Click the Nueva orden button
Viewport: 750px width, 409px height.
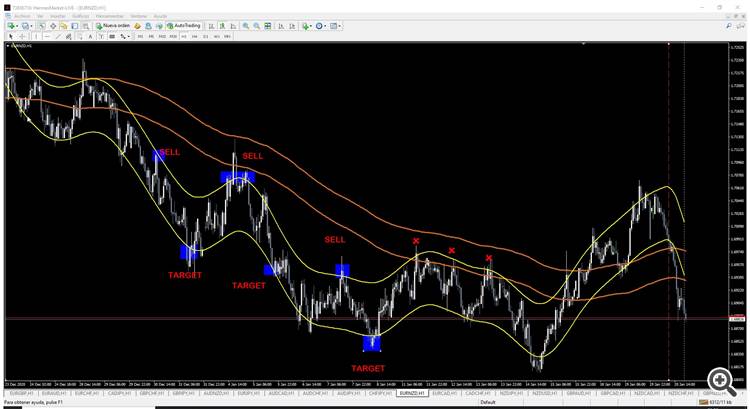113,26
